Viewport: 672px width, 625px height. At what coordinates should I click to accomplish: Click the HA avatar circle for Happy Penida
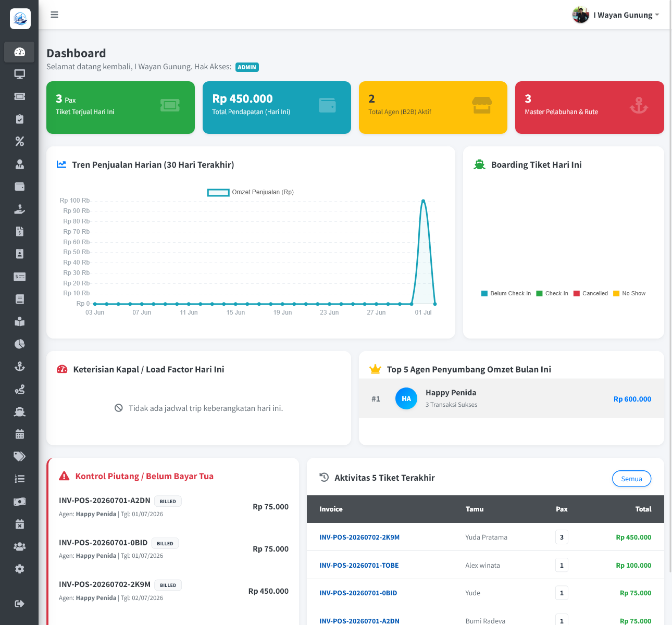(406, 398)
